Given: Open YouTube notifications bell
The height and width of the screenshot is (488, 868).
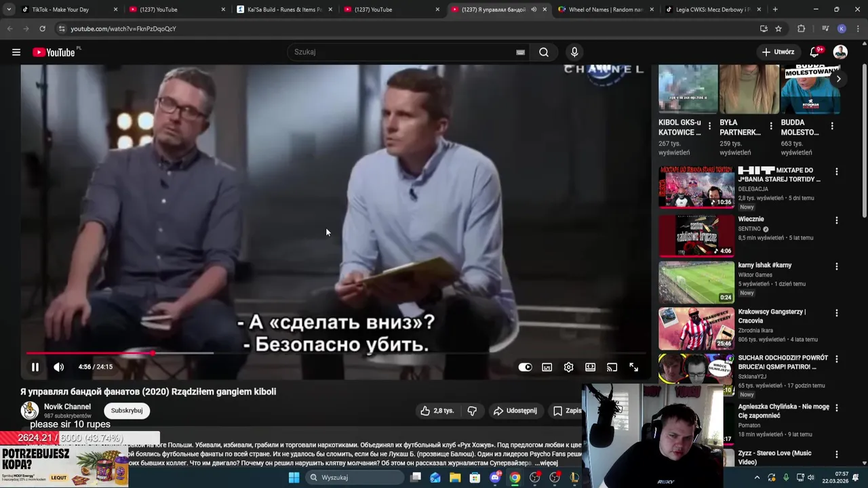Looking at the screenshot, I should tap(816, 52).
